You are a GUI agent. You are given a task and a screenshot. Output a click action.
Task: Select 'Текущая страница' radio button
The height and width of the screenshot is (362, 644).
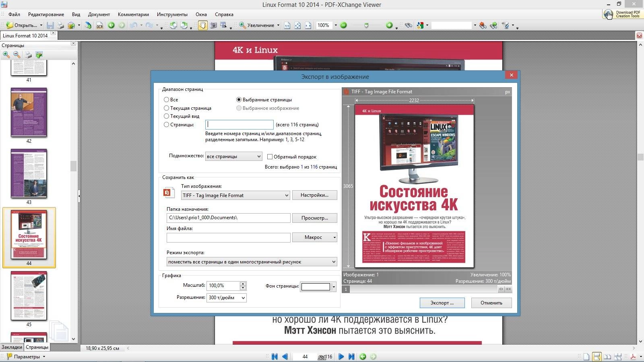(x=166, y=108)
